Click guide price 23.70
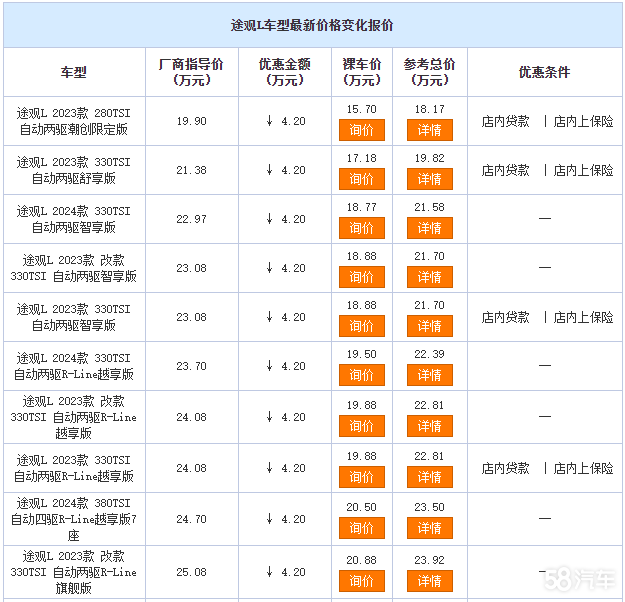This screenshot has width=625, height=602. [x=191, y=366]
